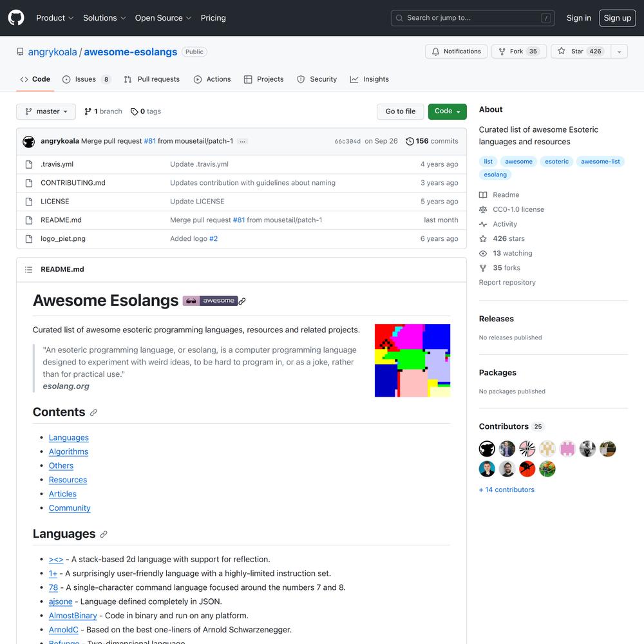Click the Report repository link
The height and width of the screenshot is (644, 644).
point(507,283)
